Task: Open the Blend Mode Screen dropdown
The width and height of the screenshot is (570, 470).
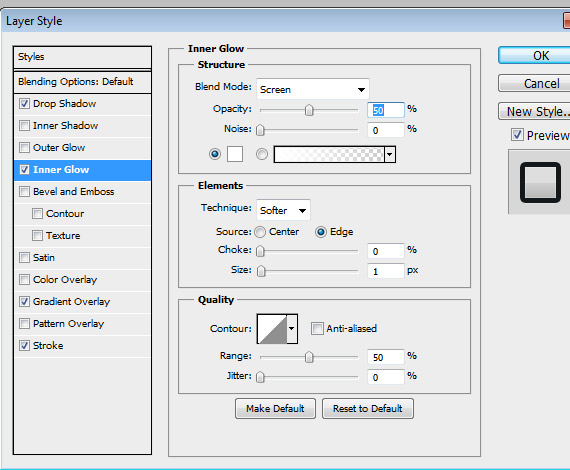Action: (x=313, y=89)
